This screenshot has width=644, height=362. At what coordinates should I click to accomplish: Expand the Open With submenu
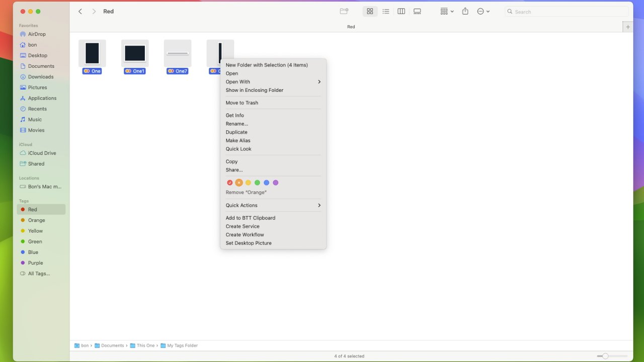(x=273, y=82)
